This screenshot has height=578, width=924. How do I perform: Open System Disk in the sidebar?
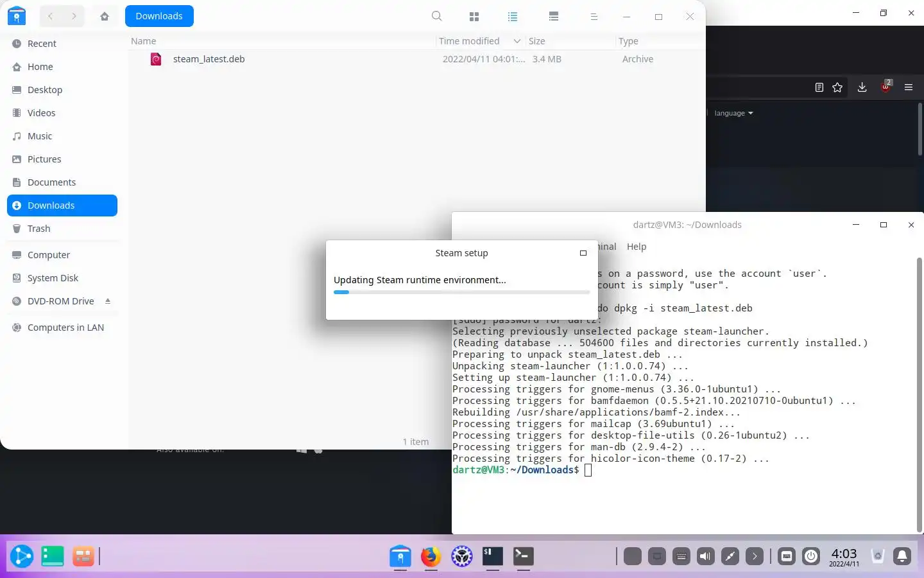point(62,278)
